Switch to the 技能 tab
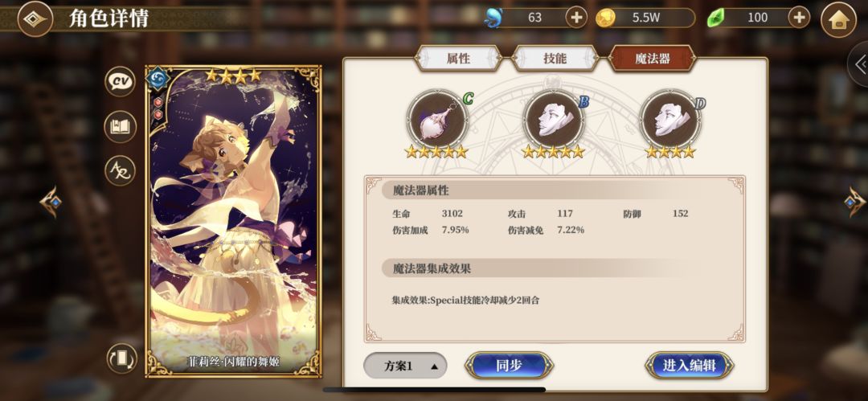Viewport: 868px width, 401px height. click(x=555, y=58)
